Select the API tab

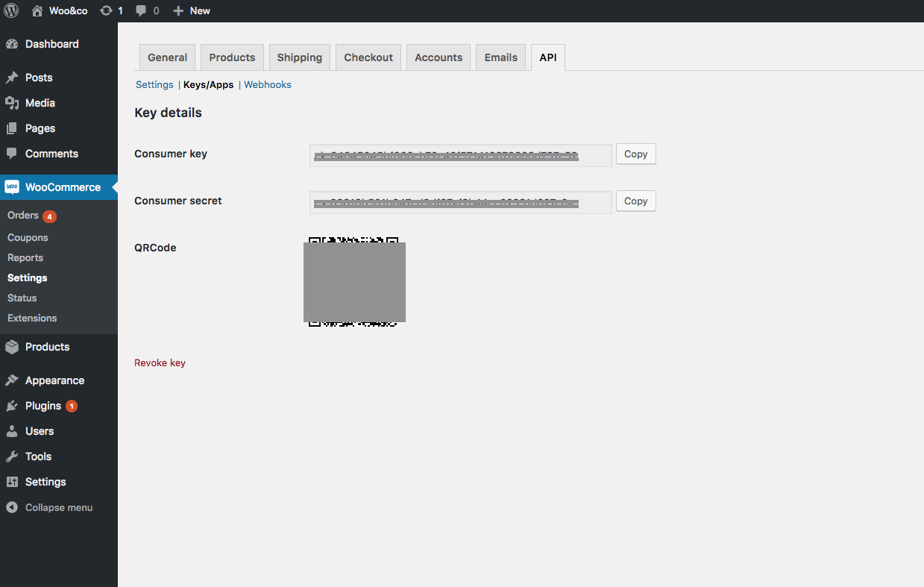click(548, 57)
